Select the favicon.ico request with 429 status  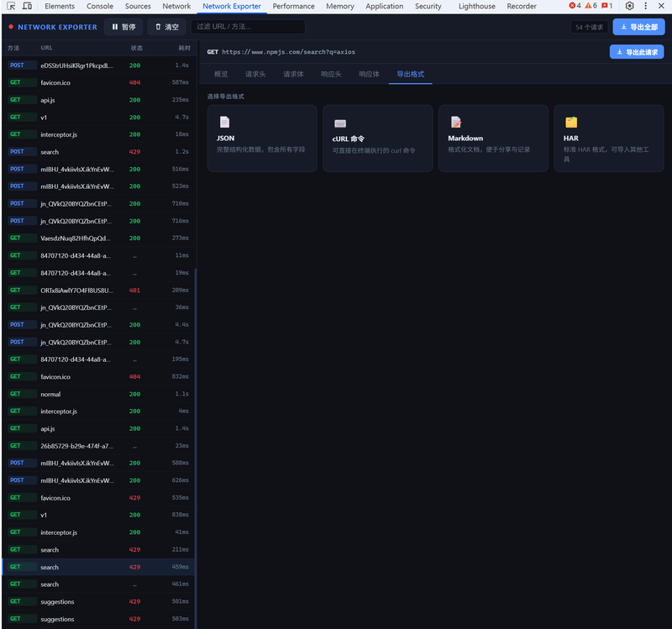point(98,498)
